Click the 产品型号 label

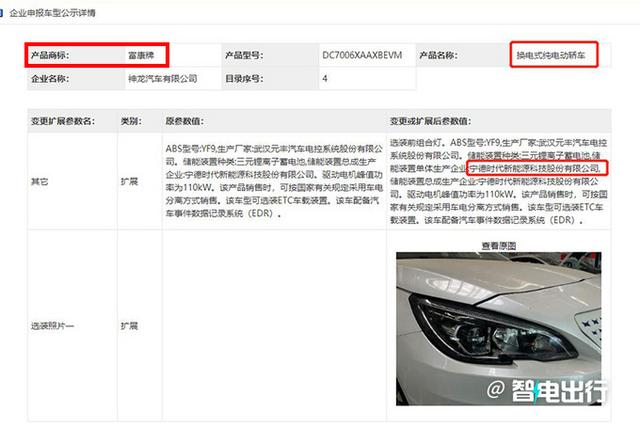[244, 55]
